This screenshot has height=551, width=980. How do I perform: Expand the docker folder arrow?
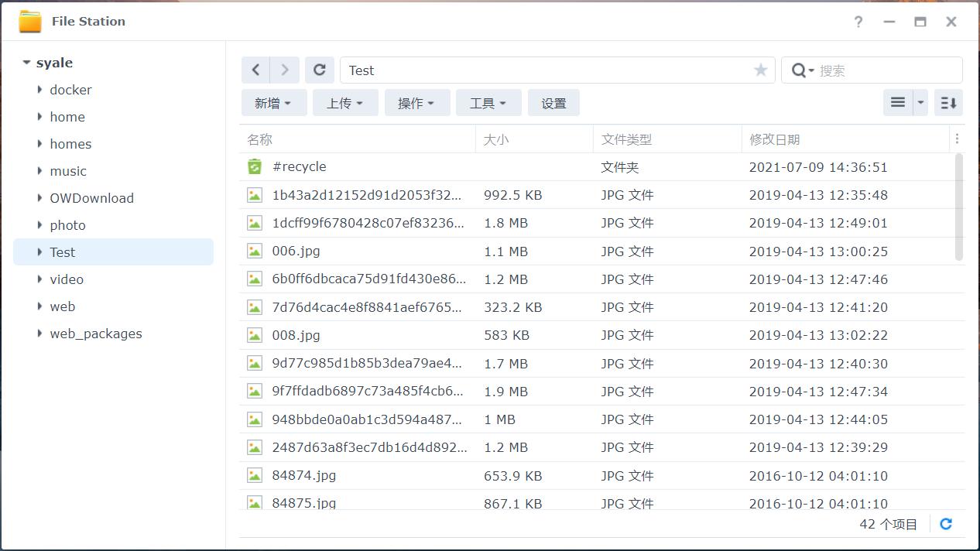(x=39, y=90)
